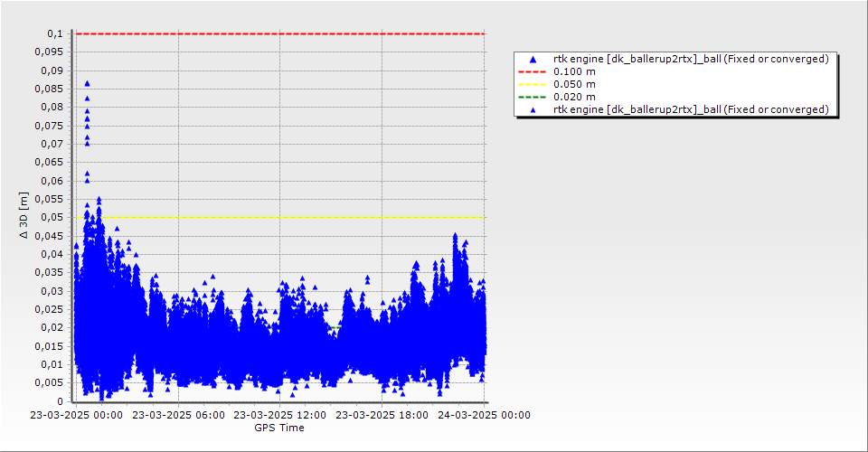This screenshot has width=868, height=452.
Task: Click the green dashed legend swatch
Action: coord(532,98)
